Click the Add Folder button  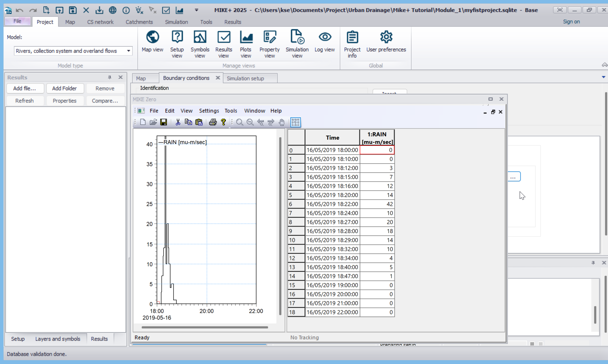click(64, 88)
